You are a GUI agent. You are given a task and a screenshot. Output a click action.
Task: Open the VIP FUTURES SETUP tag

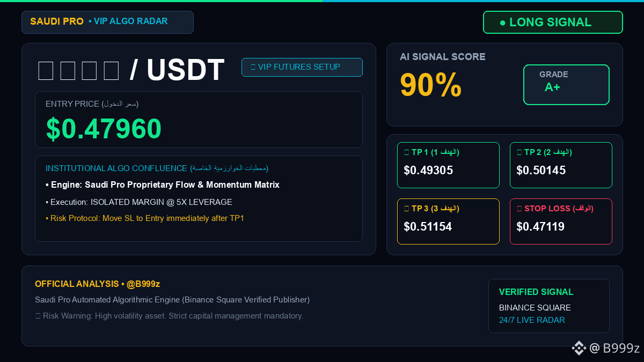(x=302, y=67)
